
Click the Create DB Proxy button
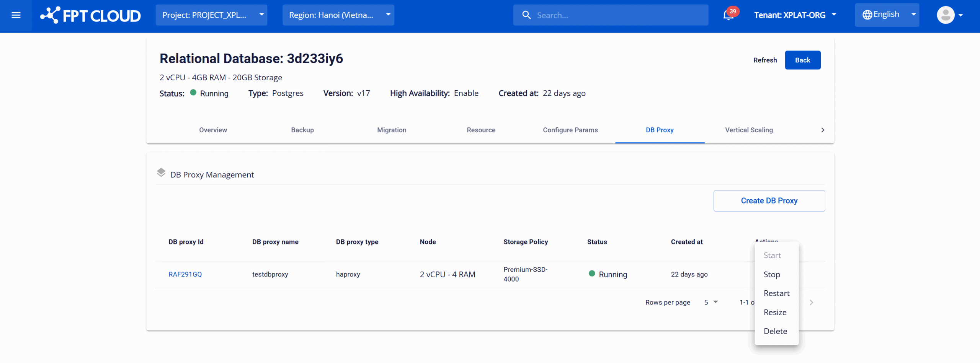tap(769, 201)
